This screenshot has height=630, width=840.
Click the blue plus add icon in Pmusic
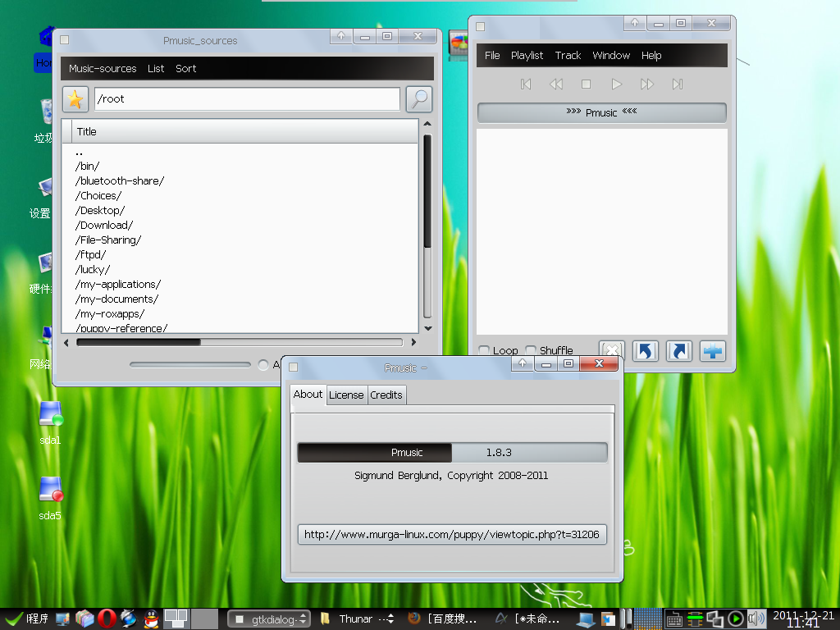(x=713, y=351)
